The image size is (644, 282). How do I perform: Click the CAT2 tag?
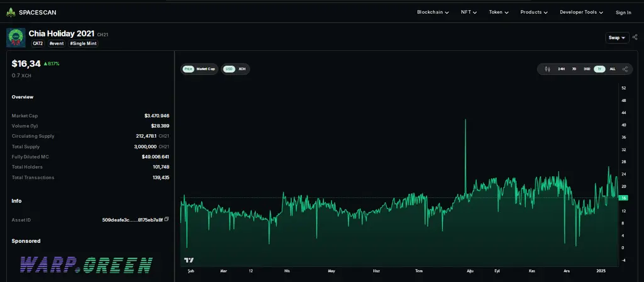[x=38, y=43]
